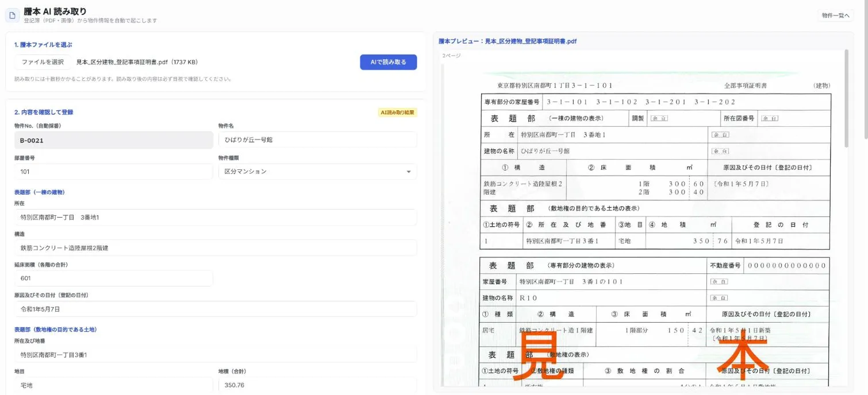Click the ファイルを選択 button

43,62
